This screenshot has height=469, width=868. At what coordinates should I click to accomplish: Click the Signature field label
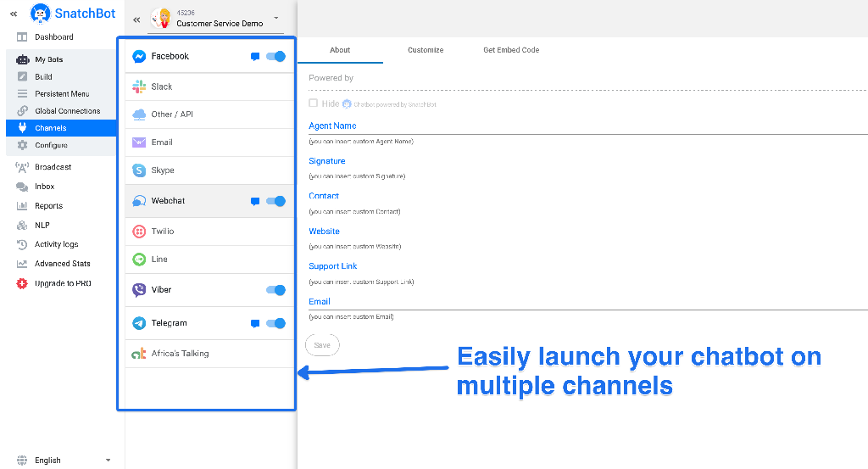pos(327,161)
